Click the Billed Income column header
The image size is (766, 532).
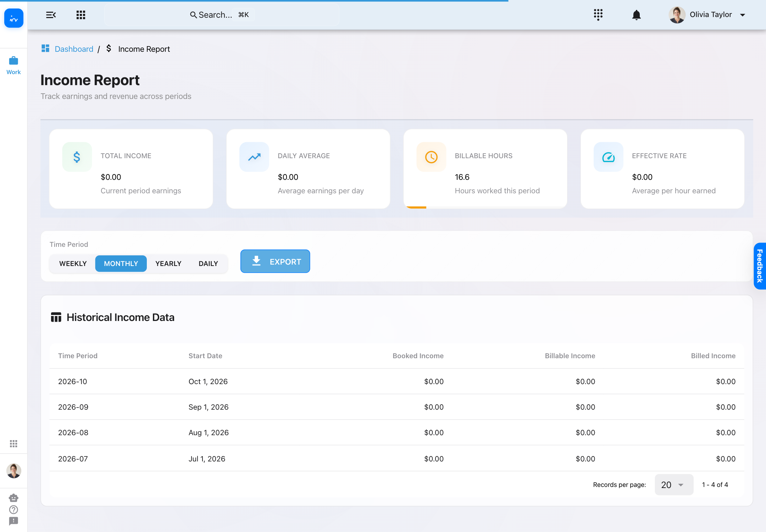coord(713,356)
